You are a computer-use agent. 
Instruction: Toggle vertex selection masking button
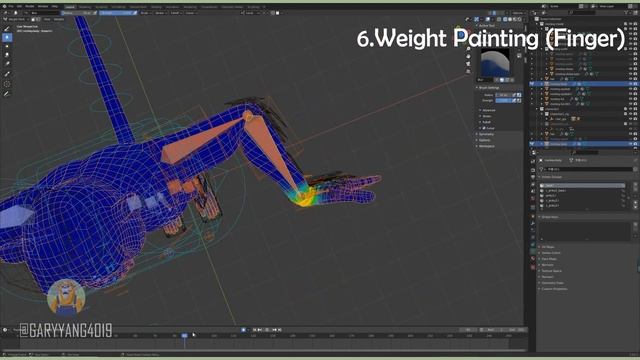38,19
